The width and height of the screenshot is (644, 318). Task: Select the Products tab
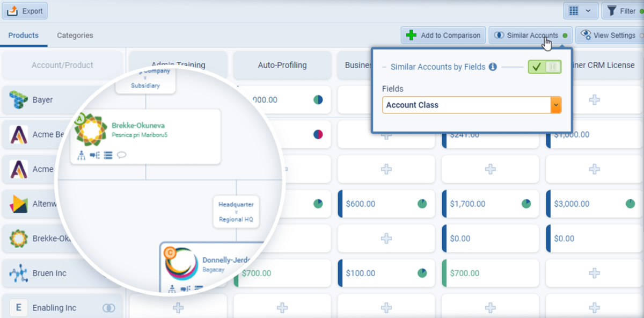tap(24, 35)
